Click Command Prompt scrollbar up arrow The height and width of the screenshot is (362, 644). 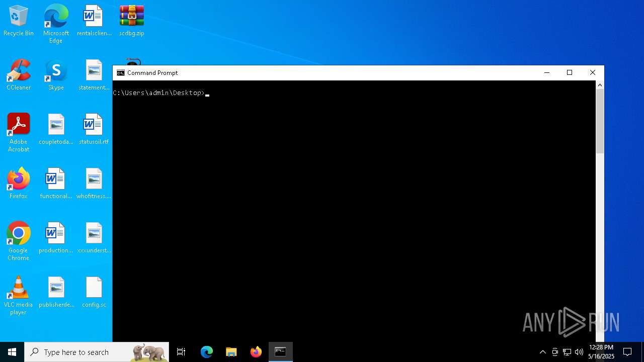(x=600, y=85)
